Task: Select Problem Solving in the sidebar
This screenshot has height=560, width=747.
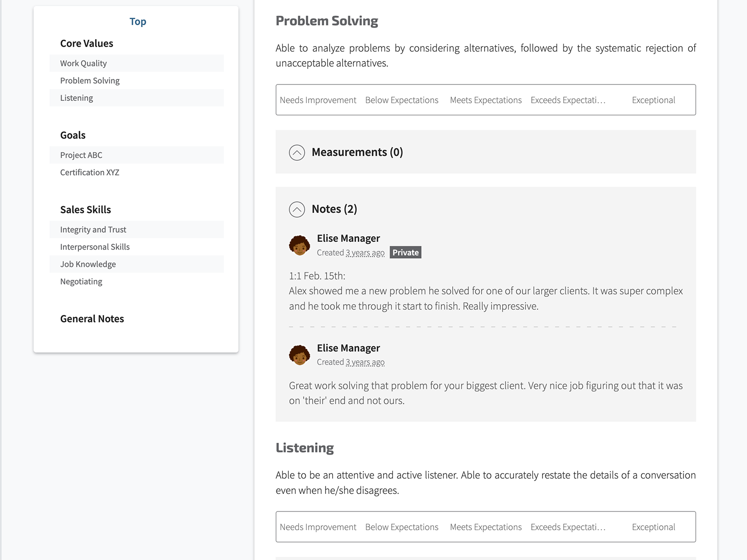Action: pyautogui.click(x=90, y=80)
